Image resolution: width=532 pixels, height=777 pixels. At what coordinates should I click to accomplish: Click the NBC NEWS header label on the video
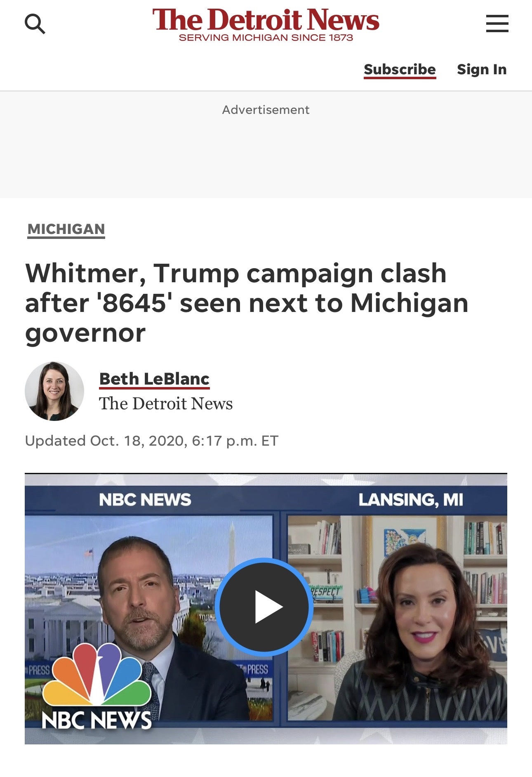pyautogui.click(x=145, y=500)
